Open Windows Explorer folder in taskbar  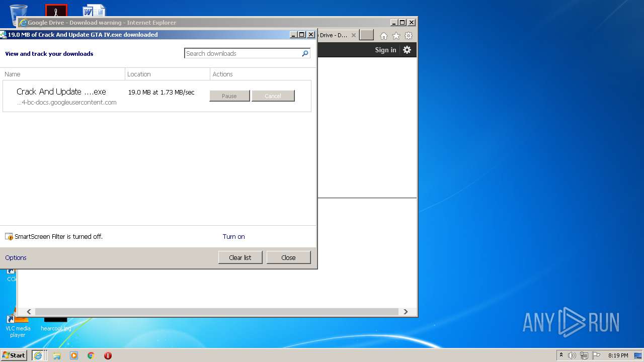(57, 355)
